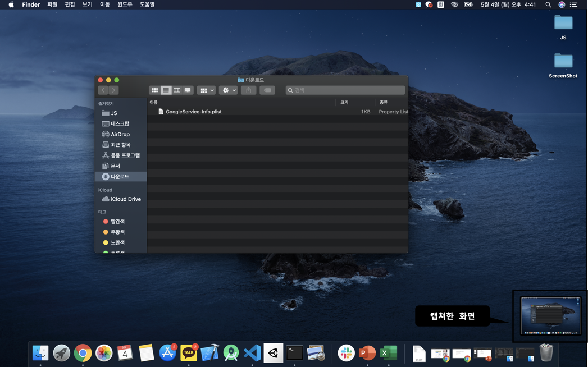Open iCloud Drive in the sidebar
This screenshot has height=367, width=588.
click(x=121, y=199)
